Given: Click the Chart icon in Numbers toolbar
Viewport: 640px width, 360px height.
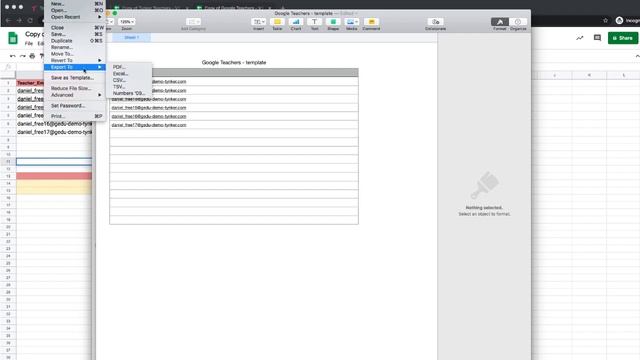Looking at the screenshot, I should tap(296, 22).
